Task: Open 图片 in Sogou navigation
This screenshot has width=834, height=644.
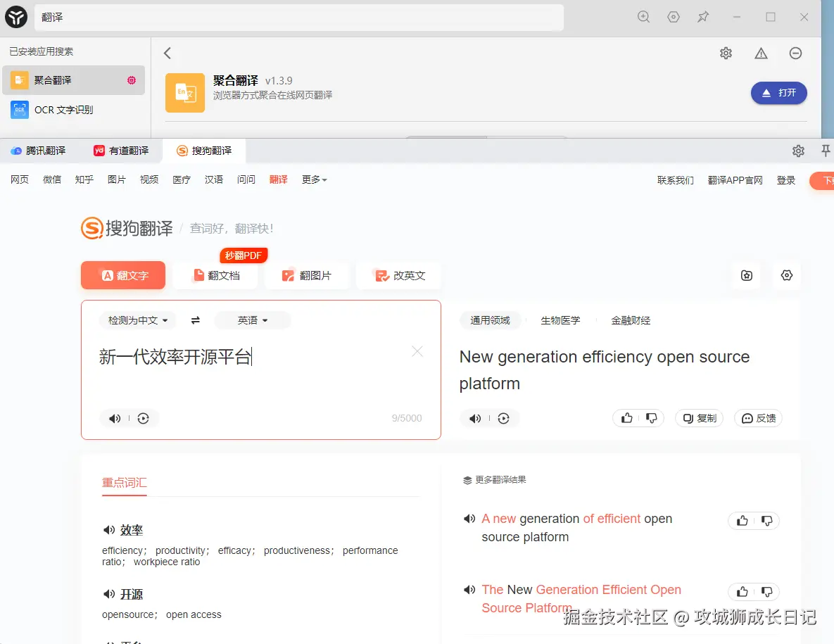Action: coord(117,179)
